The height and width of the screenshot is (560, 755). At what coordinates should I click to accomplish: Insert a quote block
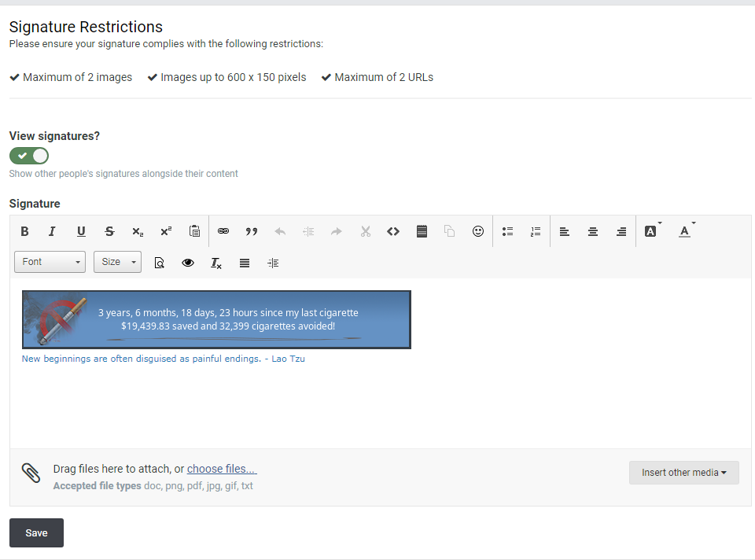252,231
